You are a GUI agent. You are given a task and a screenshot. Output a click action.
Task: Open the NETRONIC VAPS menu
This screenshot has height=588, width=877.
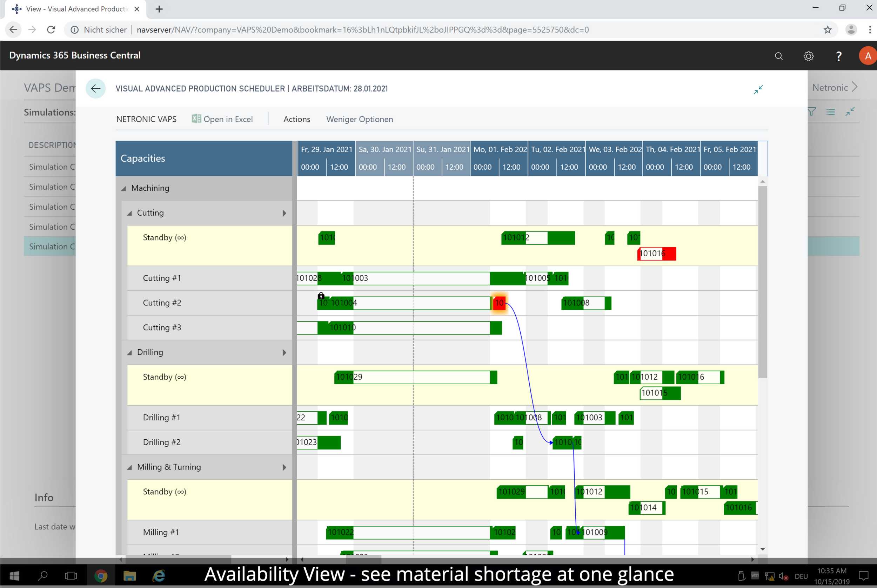146,119
